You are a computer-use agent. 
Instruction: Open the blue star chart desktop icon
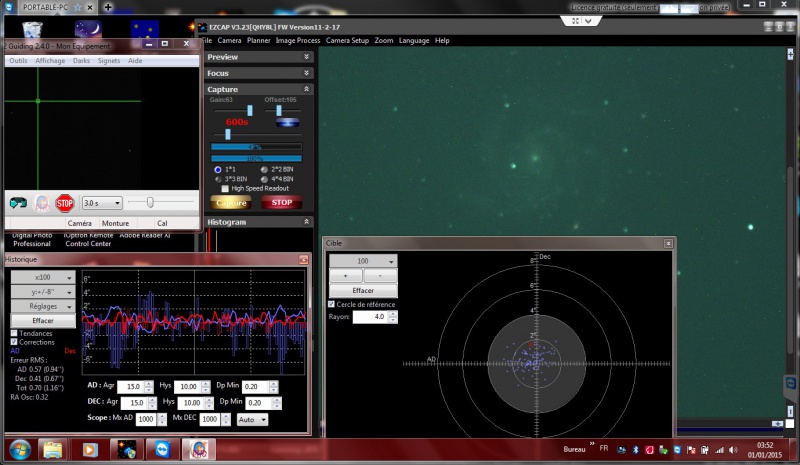click(145, 30)
